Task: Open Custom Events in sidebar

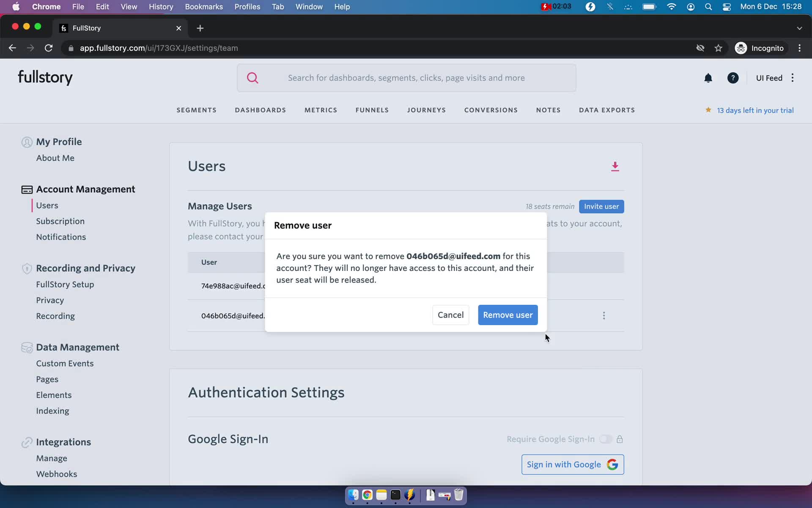Action: [x=65, y=363]
